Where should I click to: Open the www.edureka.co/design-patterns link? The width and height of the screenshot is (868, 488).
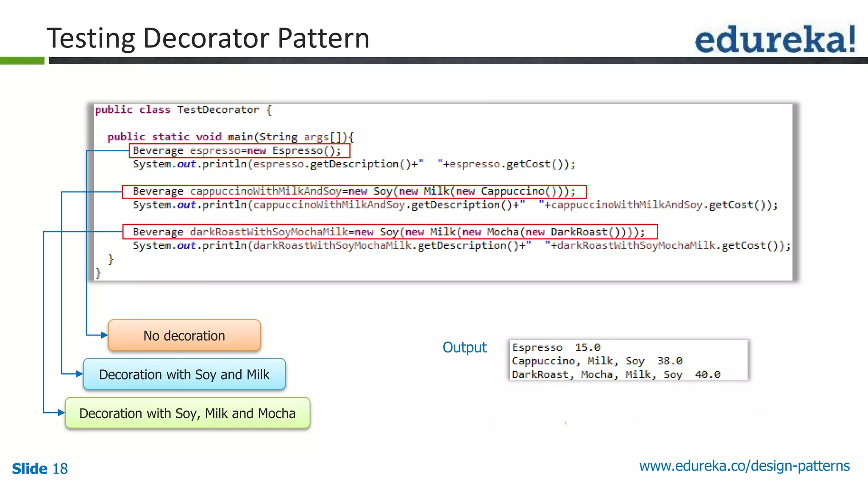pyautogui.click(x=744, y=466)
